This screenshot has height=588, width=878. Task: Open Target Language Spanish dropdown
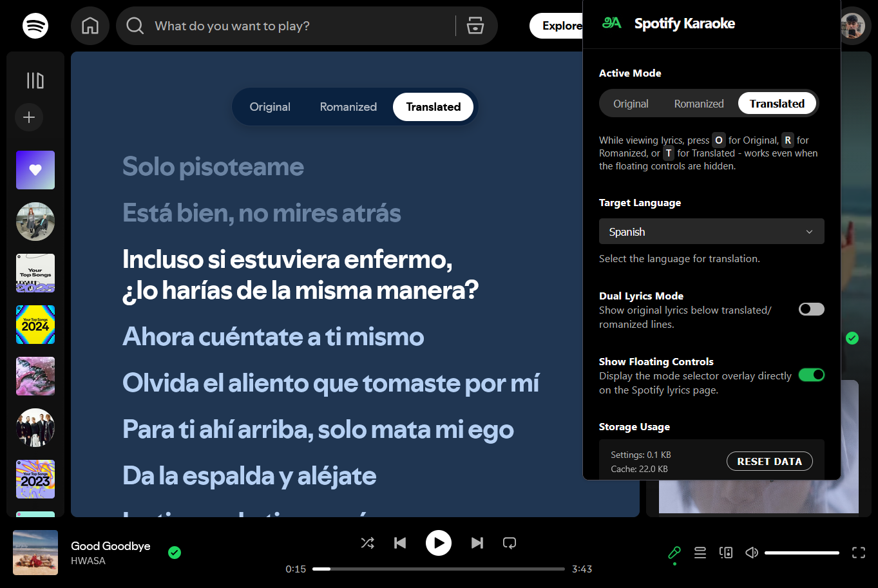tap(712, 232)
